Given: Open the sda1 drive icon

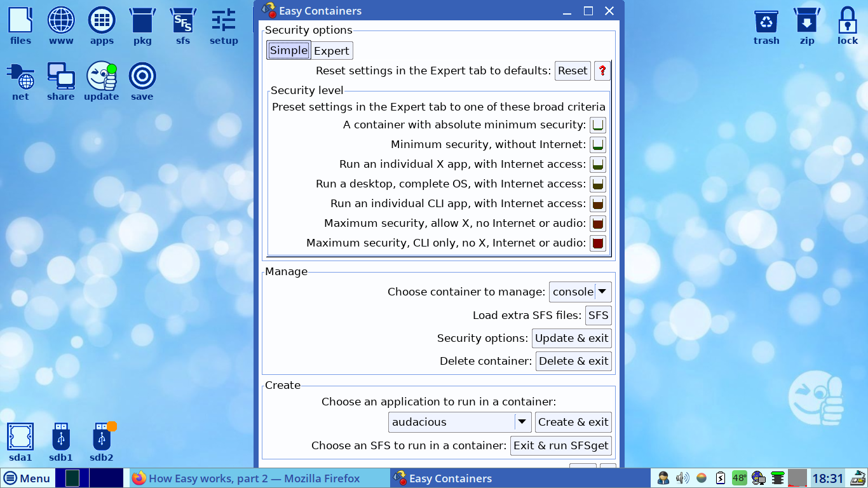Looking at the screenshot, I should click(x=20, y=442).
